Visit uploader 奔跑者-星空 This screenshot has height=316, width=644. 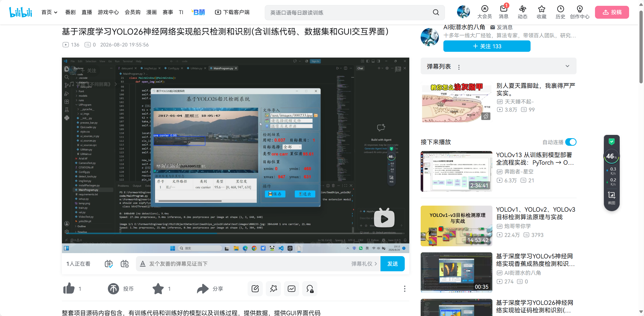(x=519, y=172)
